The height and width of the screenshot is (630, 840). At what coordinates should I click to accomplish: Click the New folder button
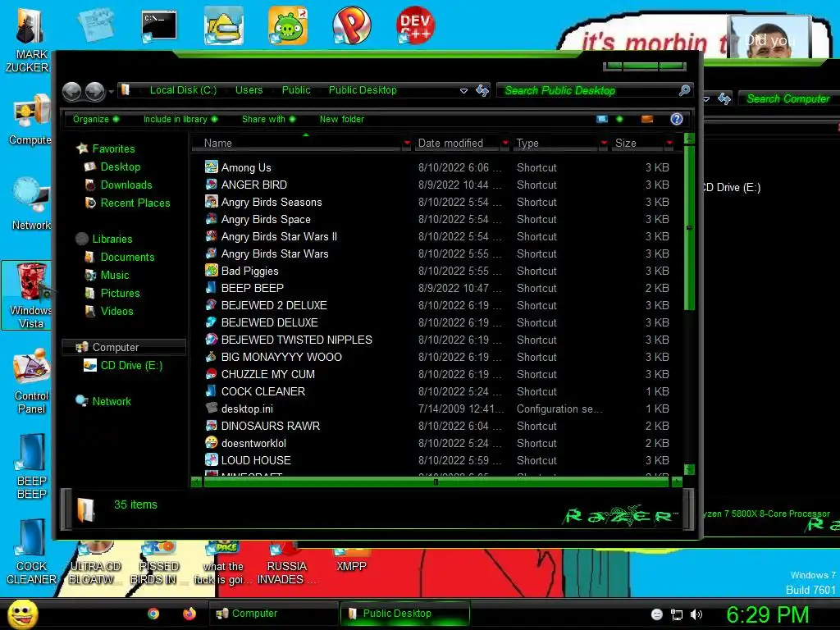pyautogui.click(x=342, y=119)
